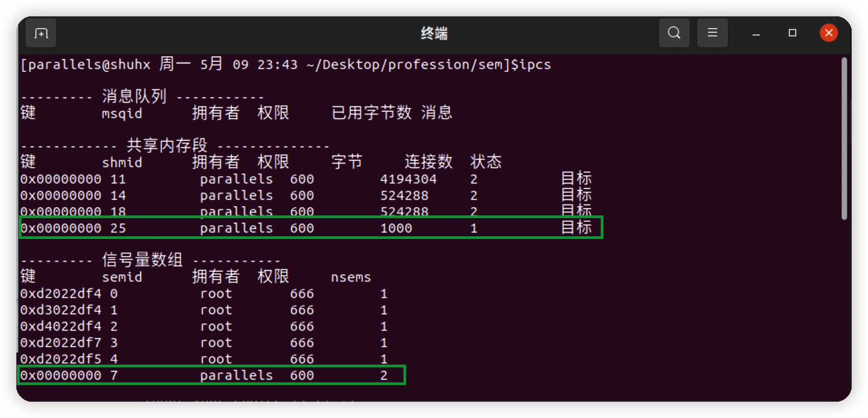
Task: Click the terminal vertical scrollbar
Action: coord(844,138)
